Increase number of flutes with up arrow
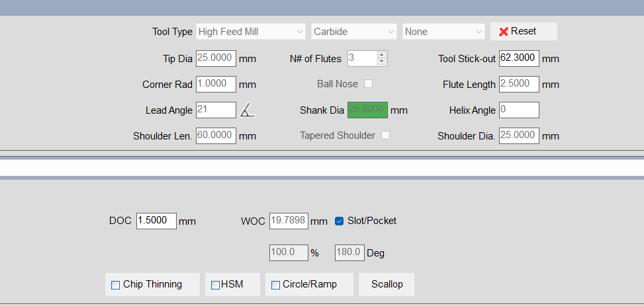 tap(381, 55)
